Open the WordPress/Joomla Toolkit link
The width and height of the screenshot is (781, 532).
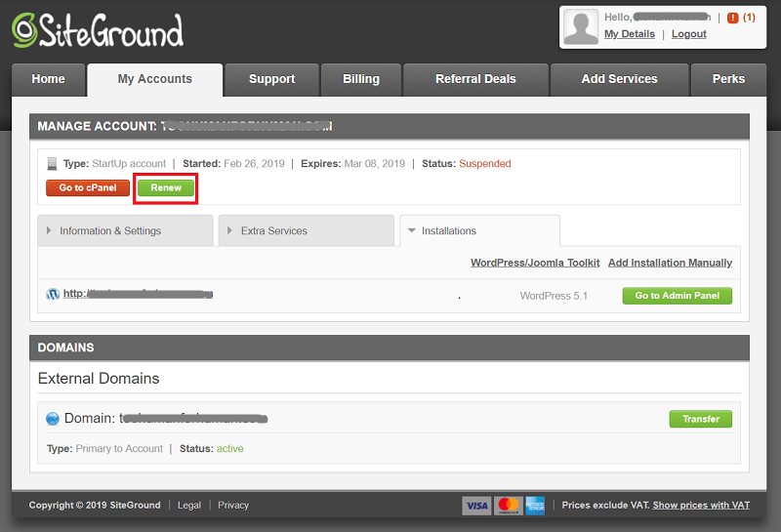click(x=533, y=263)
